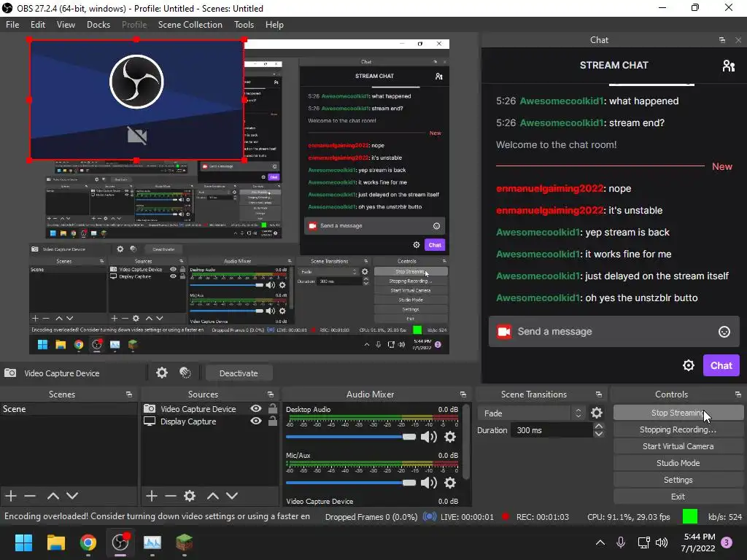Pop out the Audio Mixer dock
Viewport: 747px width, 560px height.
[463, 394]
